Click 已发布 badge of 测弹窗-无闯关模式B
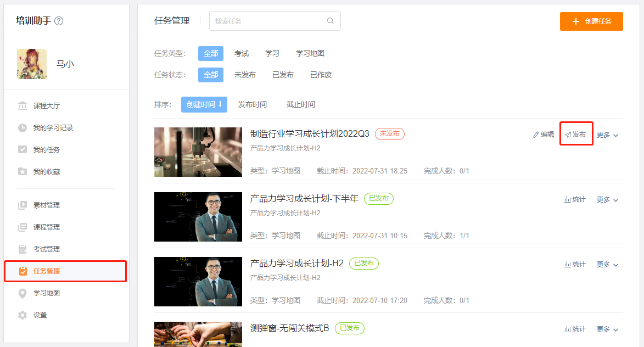Screen dimensions: 644x347 [x=350, y=328]
